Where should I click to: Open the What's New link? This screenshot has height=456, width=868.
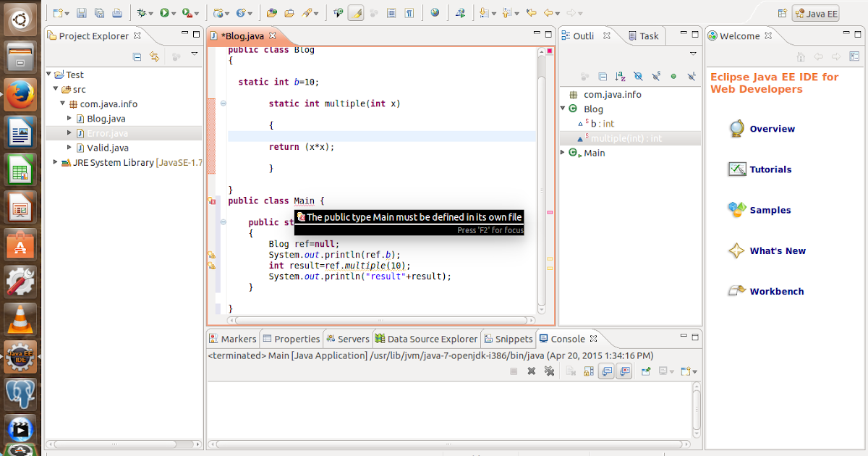[778, 250]
